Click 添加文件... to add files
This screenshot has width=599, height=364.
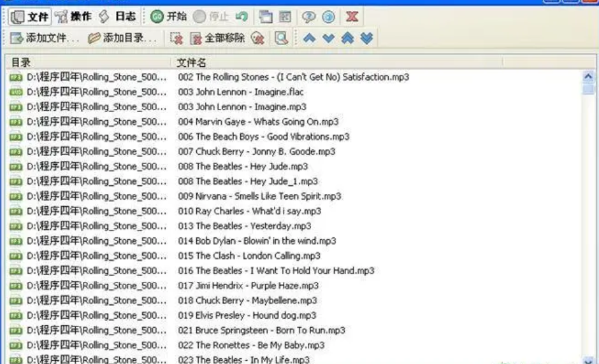tap(45, 38)
